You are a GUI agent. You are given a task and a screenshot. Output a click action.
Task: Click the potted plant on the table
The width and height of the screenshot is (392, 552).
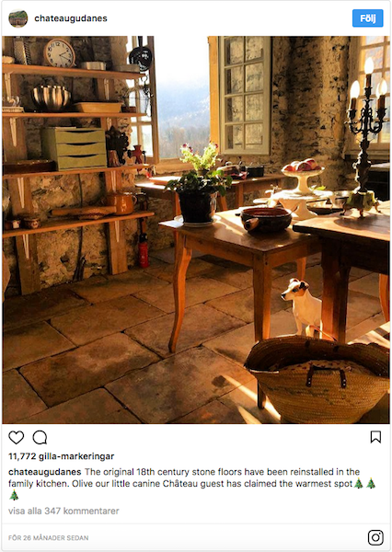point(199,184)
